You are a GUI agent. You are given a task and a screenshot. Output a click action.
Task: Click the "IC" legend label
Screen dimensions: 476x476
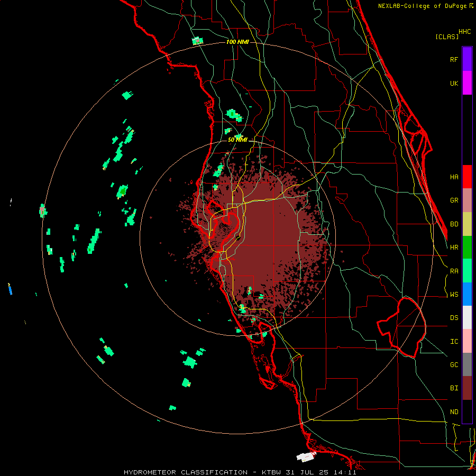454,342
